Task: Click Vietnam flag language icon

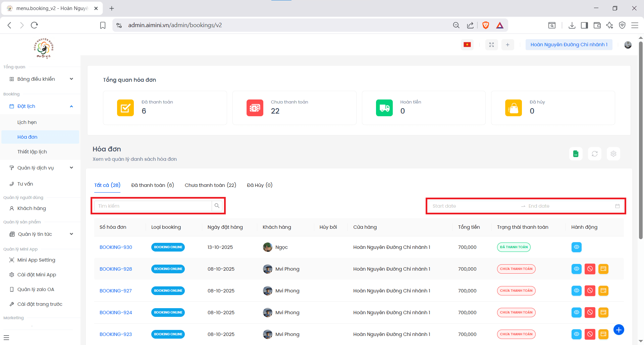Action: point(467,45)
